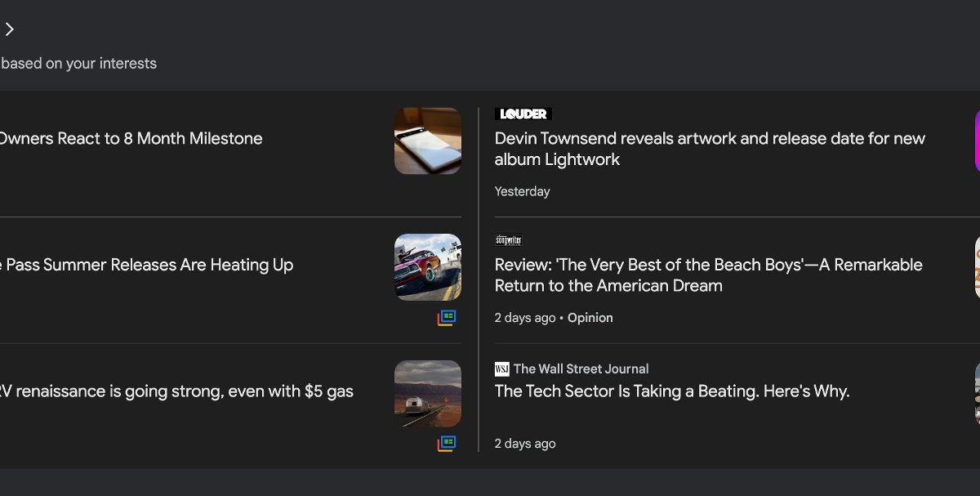Open the Beach Boys review headline
Screen dimensions: 980x496
tap(708, 275)
